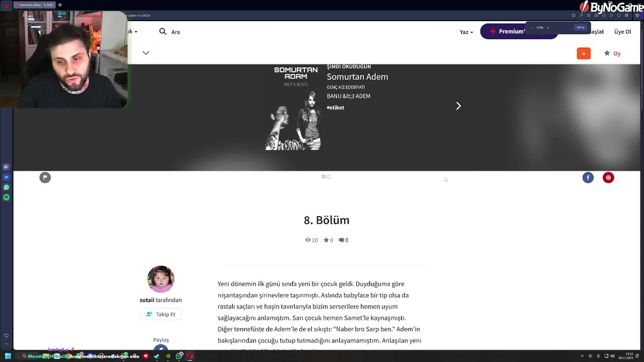The image size is (644, 362).
Task: Follow the author with Takip Et button
Action: pyautogui.click(x=161, y=314)
